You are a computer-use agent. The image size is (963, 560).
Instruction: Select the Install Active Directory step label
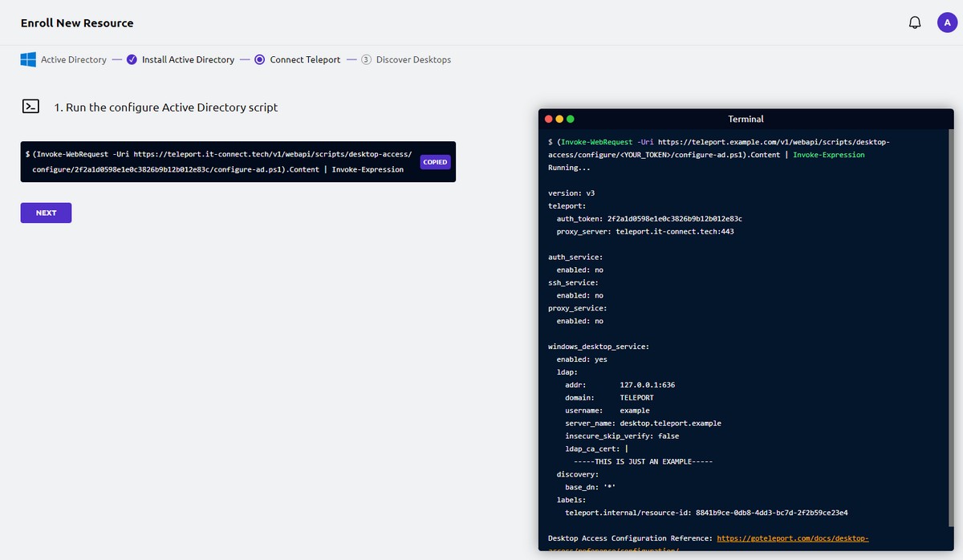coord(186,59)
